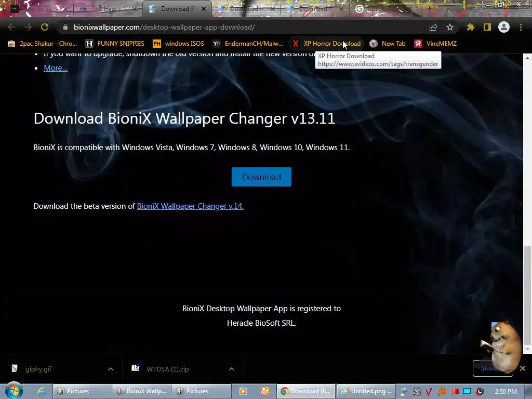Open the Chrome extensions puzzle icon
Image resolution: width=532 pixels, height=399 pixels.
pos(471,27)
